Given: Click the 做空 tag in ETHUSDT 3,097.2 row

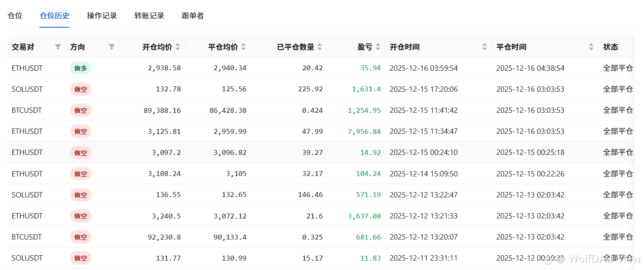Looking at the screenshot, I should pyautogui.click(x=81, y=152).
